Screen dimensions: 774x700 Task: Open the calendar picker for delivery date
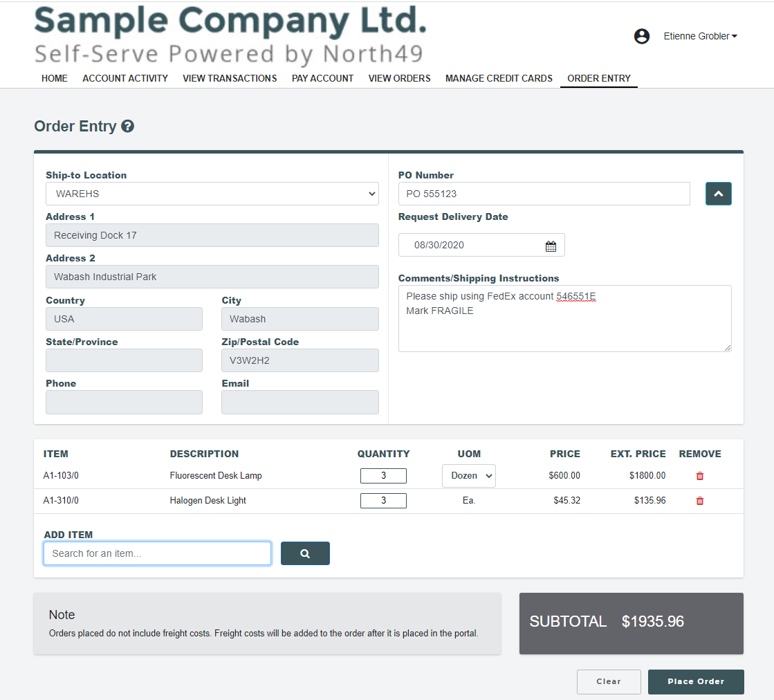(x=551, y=246)
